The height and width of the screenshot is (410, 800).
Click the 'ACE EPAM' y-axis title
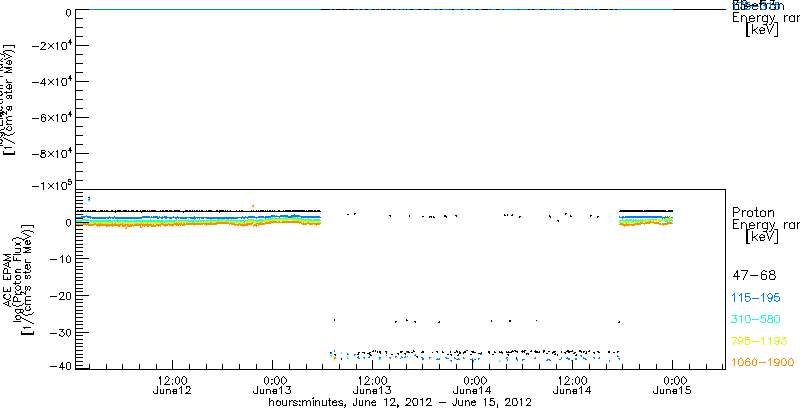tap(8, 278)
